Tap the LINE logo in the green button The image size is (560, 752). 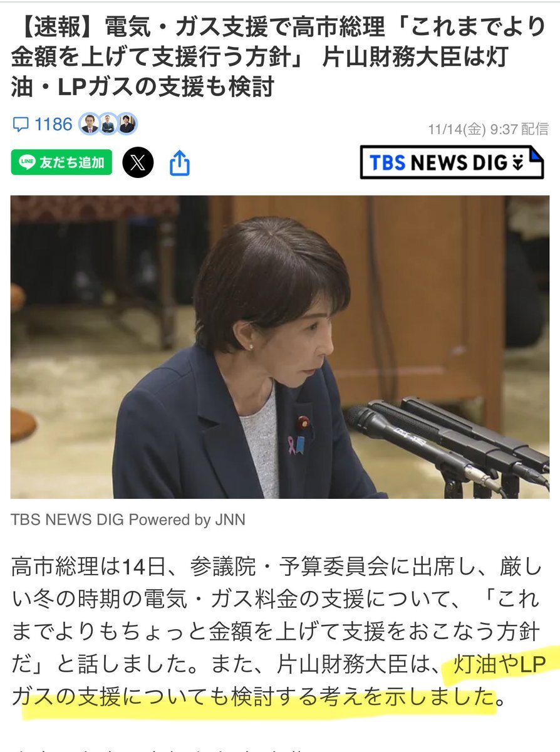click(x=27, y=162)
